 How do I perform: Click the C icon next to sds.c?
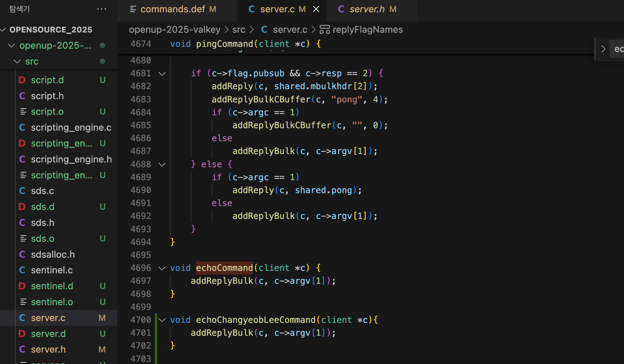click(x=22, y=191)
